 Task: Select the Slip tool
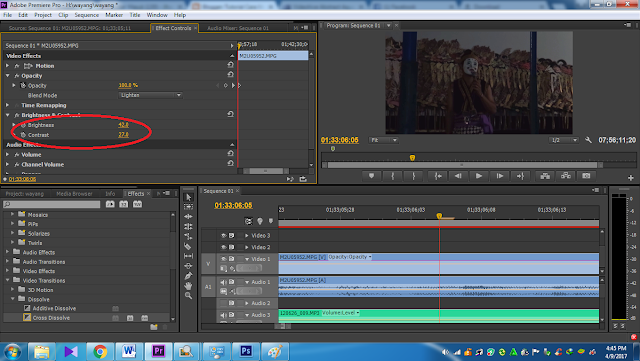[x=189, y=256]
